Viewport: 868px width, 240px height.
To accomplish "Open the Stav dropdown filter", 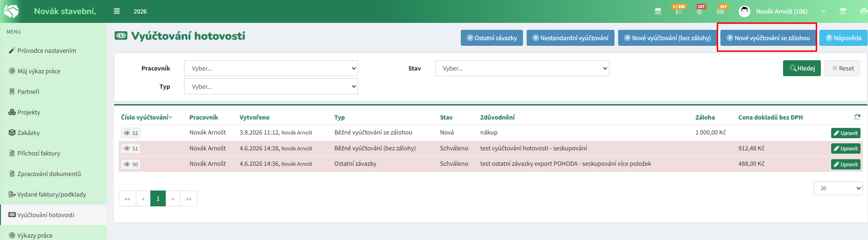I will pos(522,68).
